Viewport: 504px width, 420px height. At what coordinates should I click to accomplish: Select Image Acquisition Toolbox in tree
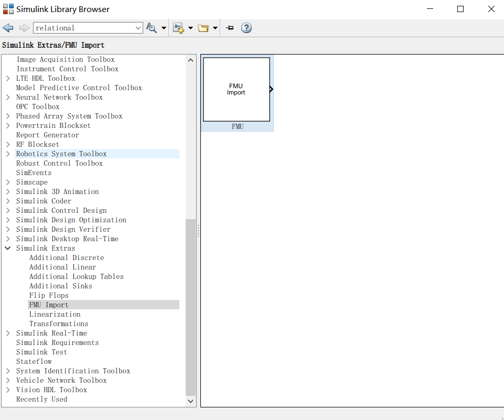pos(65,59)
